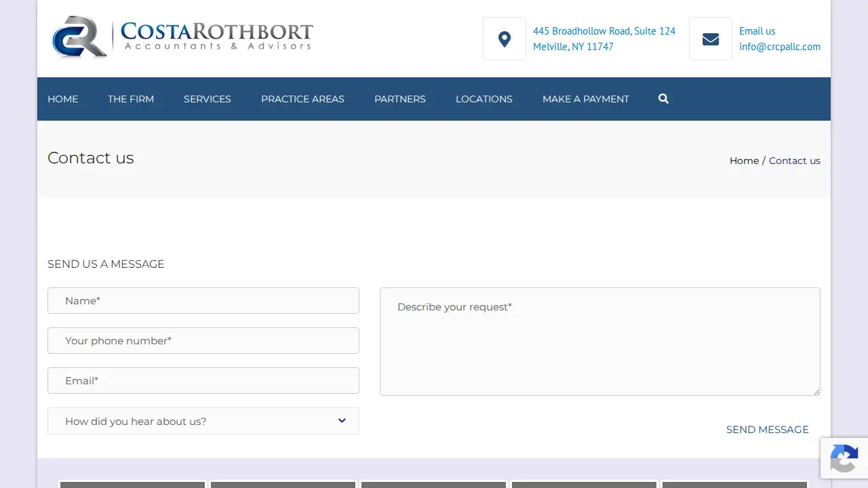Go to HOME menu item
This screenshot has width=868, height=488.
tap(63, 99)
